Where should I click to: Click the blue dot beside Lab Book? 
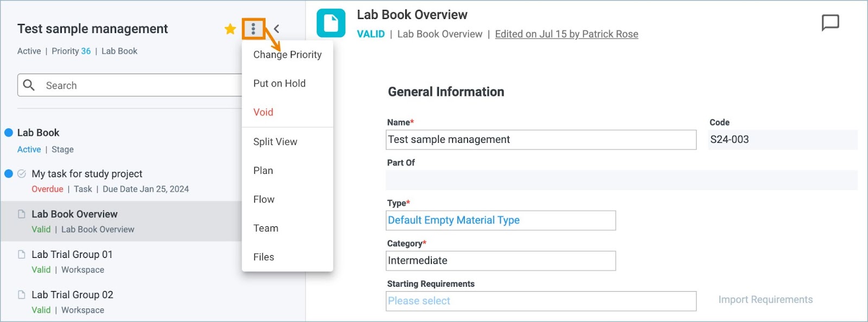(x=9, y=132)
